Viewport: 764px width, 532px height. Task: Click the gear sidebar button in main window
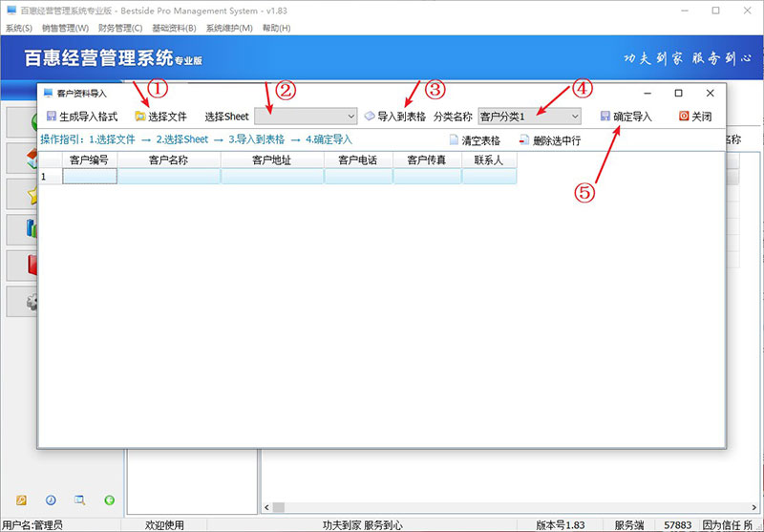pos(22,302)
